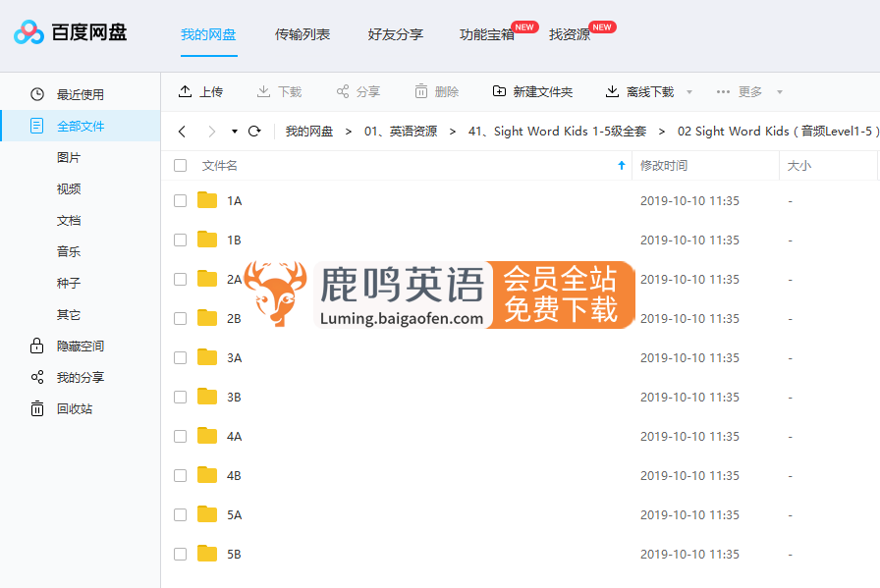
Task: Click the folder icon of 1B
Action: [207, 240]
